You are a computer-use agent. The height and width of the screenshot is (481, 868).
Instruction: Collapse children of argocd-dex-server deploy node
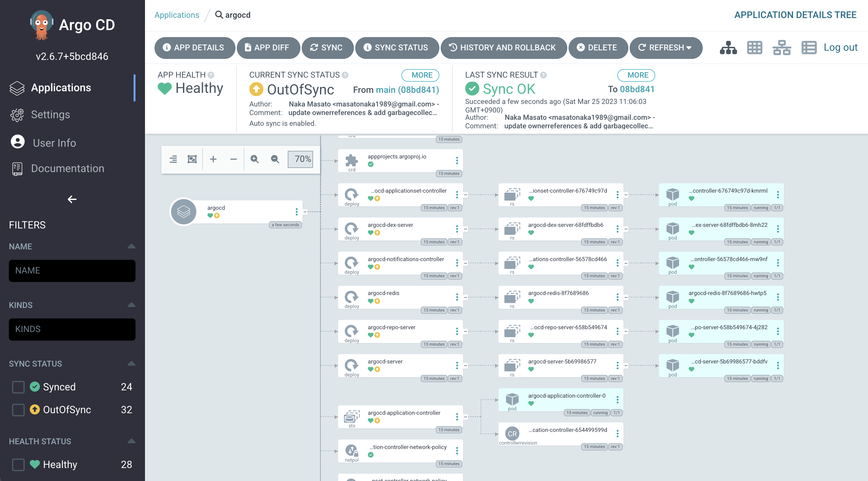(465, 229)
